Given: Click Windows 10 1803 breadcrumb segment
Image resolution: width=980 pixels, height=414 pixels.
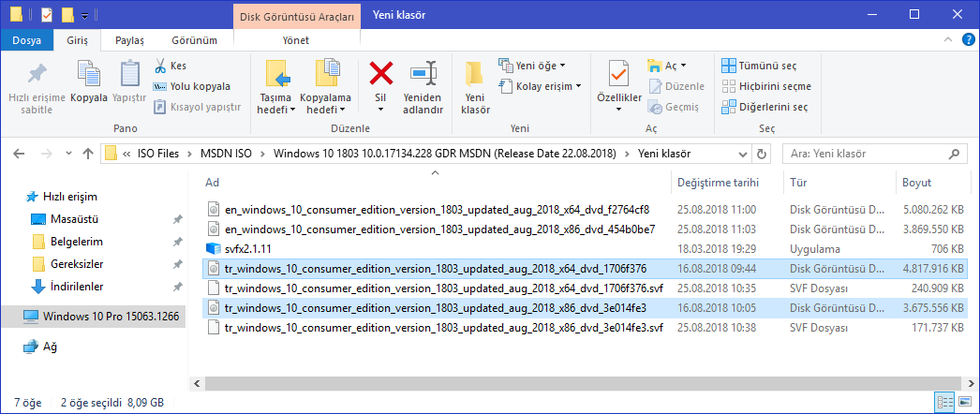Looking at the screenshot, I should pos(444,154).
